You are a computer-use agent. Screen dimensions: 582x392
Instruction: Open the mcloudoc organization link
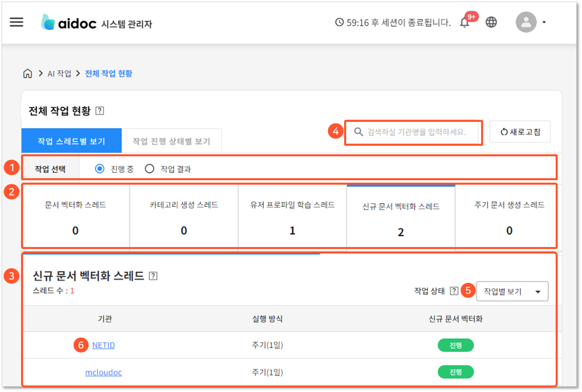coord(103,373)
